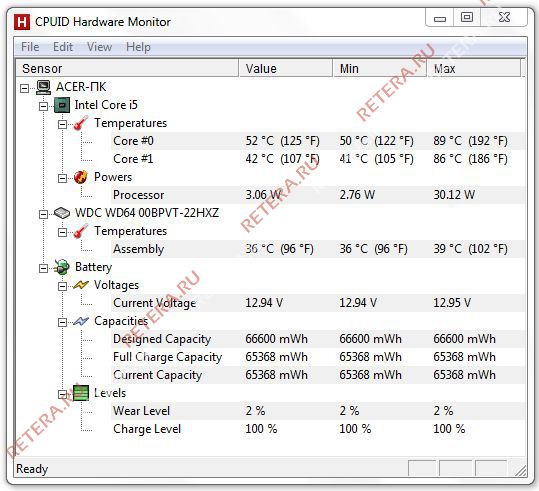Click the Battery icon
The image size is (539, 491).
click(62, 267)
